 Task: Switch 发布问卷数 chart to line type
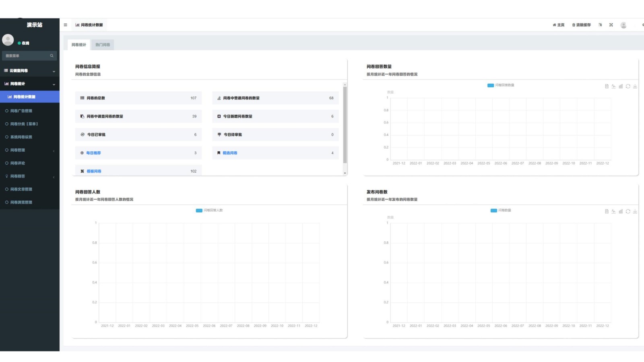[613, 212]
